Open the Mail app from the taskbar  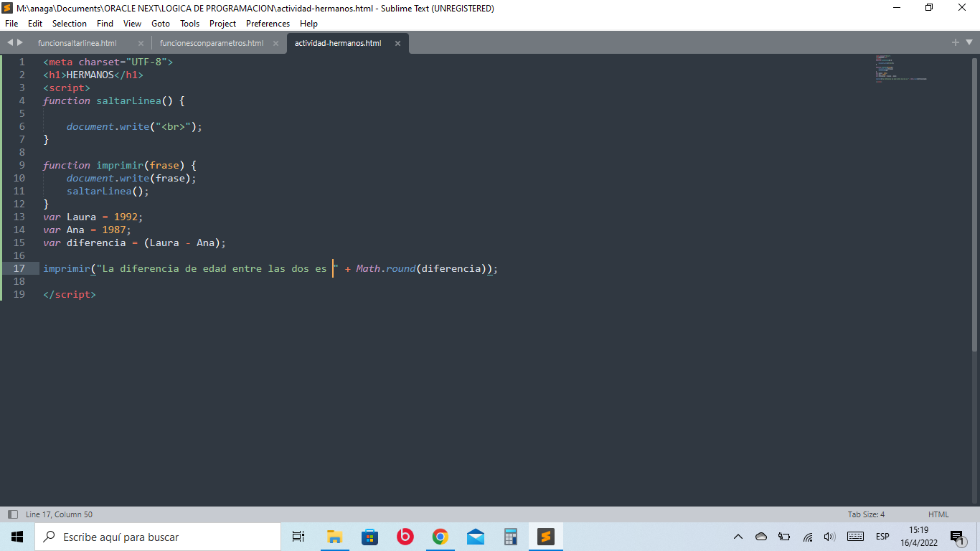click(475, 537)
